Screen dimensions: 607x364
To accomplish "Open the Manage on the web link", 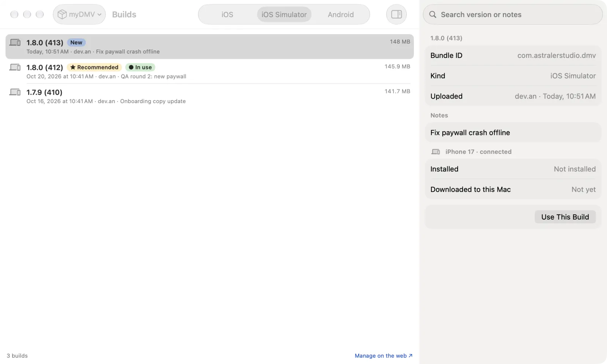I will pyautogui.click(x=384, y=356).
